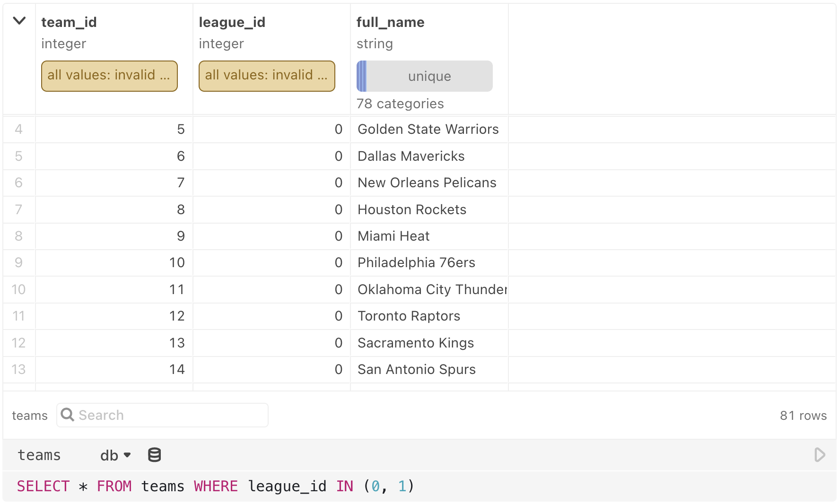Screen dimensions: 839x504
Task: Run the query using the play icon
Action: pyautogui.click(x=819, y=455)
